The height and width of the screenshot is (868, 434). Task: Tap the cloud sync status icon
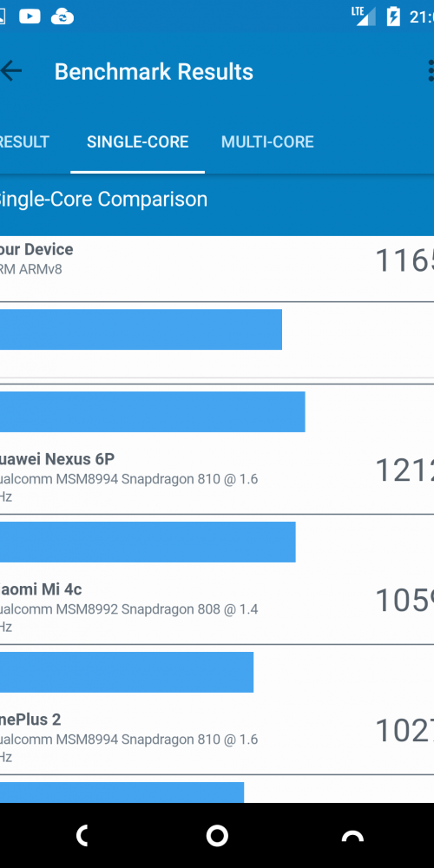click(x=62, y=16)
